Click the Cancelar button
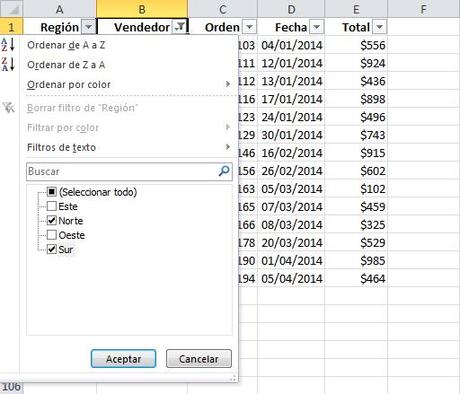Viewport: 460px width, 394px height. pyautogui.click(x=199, y=359)
